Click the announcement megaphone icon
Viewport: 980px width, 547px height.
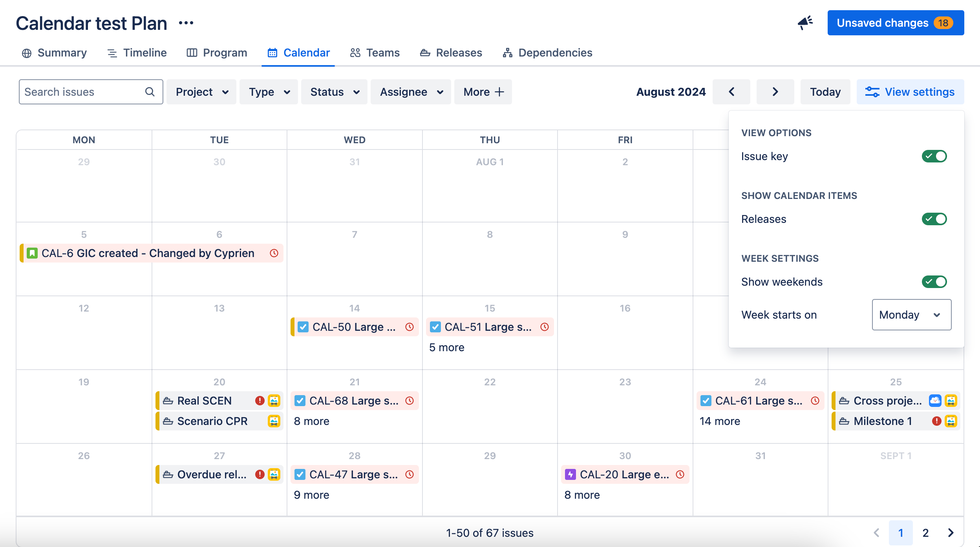tap(805, 23)
